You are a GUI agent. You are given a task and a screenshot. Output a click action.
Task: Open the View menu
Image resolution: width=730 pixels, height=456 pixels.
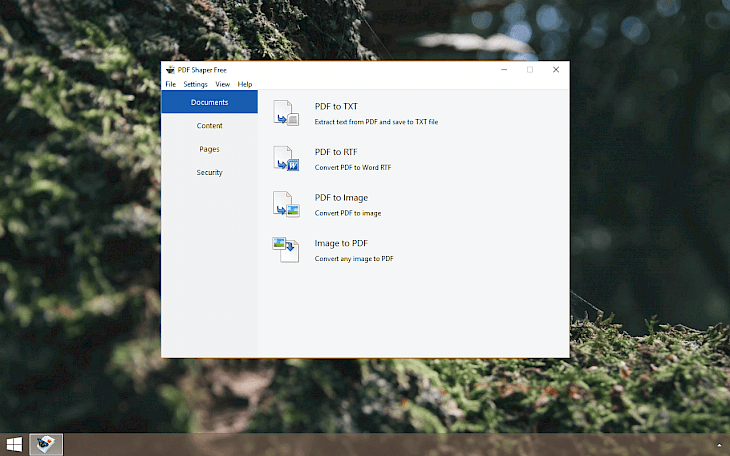click(223, 84)
